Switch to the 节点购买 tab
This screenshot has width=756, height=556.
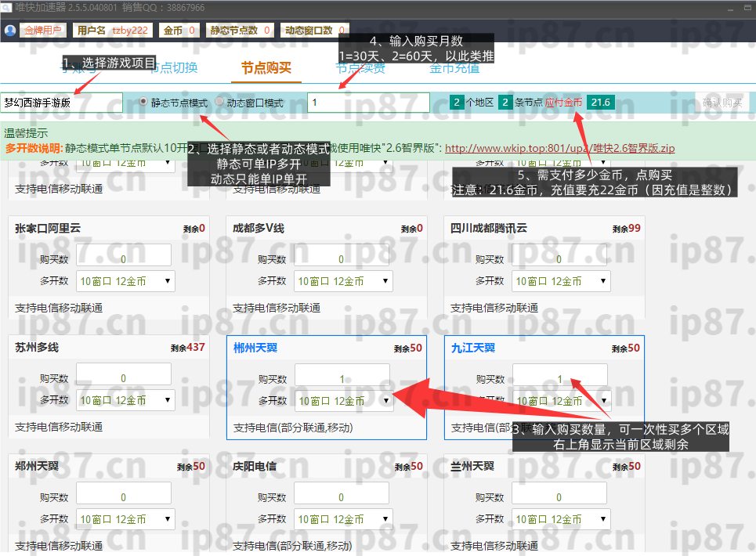click(x=266, y=67)
